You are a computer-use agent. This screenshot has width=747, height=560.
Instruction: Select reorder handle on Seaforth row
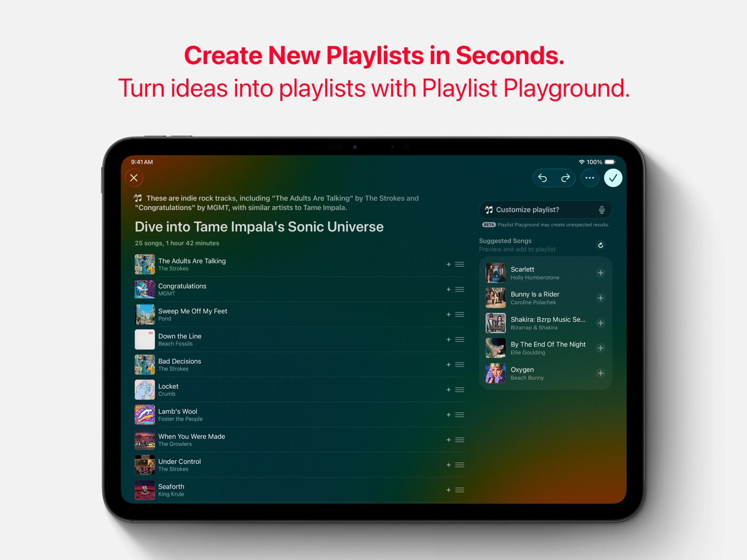459,490
